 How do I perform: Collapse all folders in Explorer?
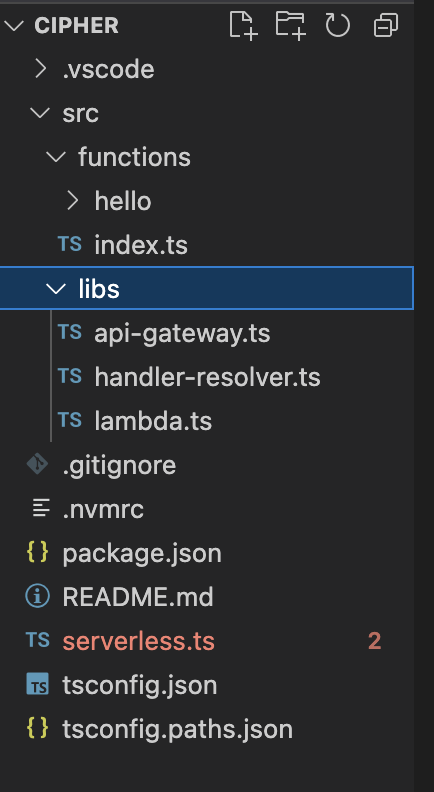(385, 25)
